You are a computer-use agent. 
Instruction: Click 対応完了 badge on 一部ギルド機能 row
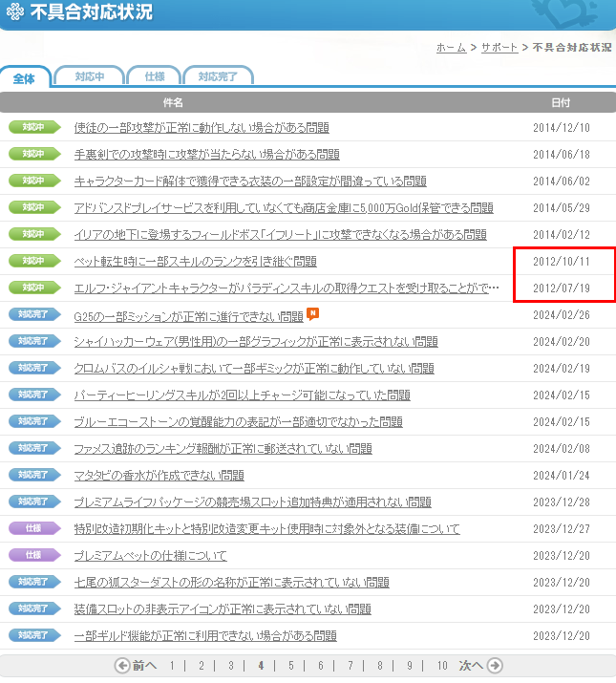(34, 635)
